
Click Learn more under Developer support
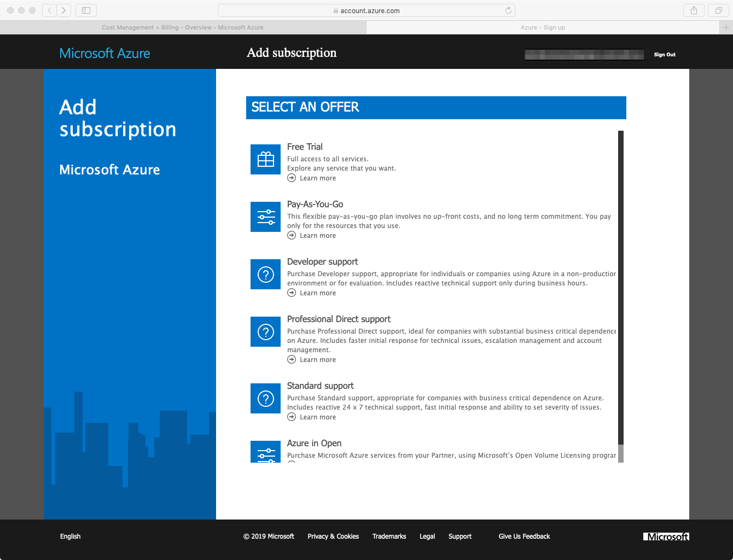click(318, 293)
